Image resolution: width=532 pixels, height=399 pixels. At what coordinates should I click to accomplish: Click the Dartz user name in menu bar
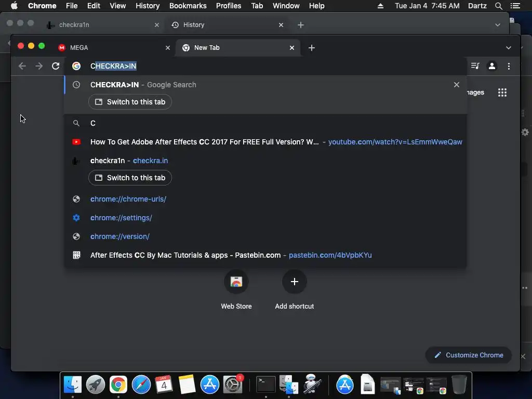[x=477, y=6]
